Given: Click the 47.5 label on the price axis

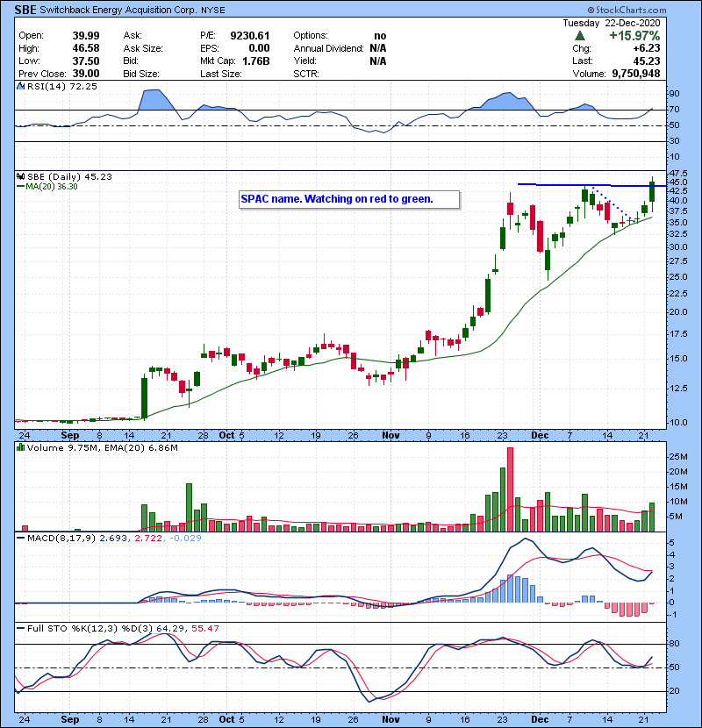Looking at the screenshot, I should tap(677, 173).
